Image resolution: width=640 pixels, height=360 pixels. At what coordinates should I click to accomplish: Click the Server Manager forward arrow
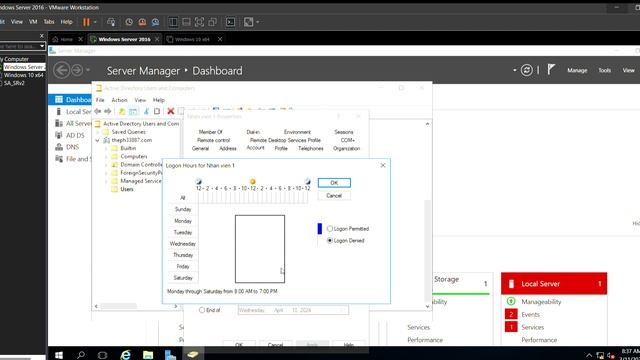[77, 70]
